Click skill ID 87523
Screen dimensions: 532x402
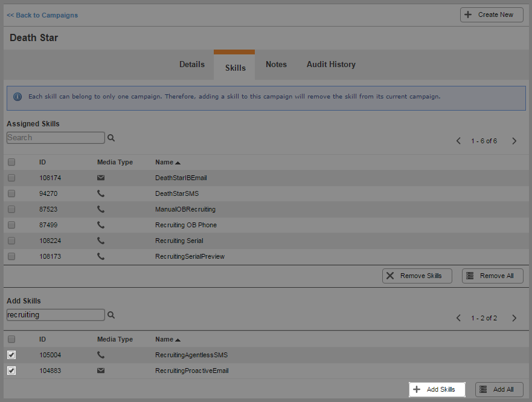pyautogui.click(x=48, y=209)
